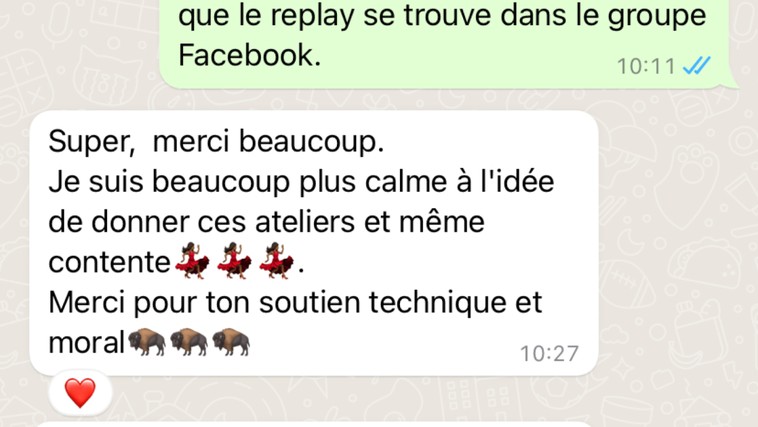This screenshot has width=758, height=427.
Task: Click the 10:11 timestamp
Action: (x=646, y=66)
